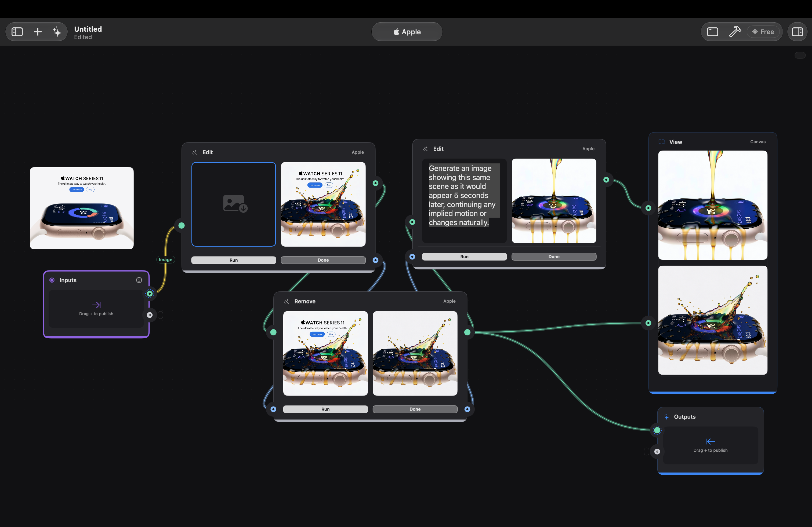
Task: Click the first Edit node blue output port
Action: click(375, 260)
